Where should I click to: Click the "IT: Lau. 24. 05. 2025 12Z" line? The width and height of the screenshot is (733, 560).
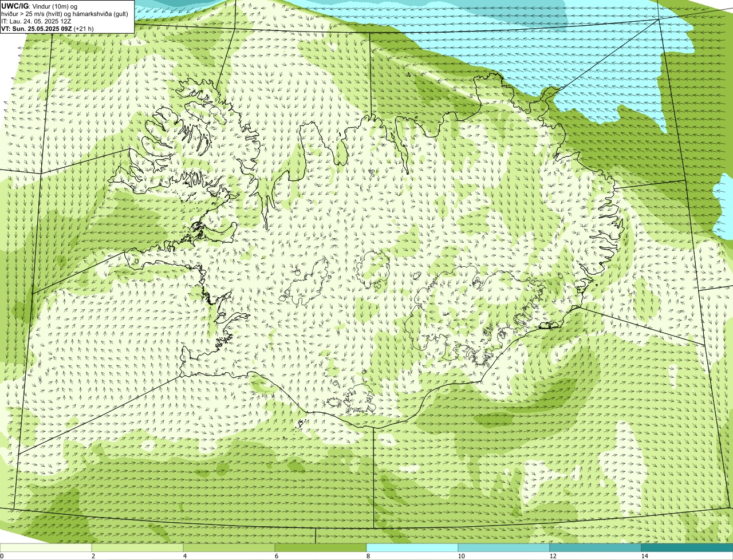pyautogui.click(x=36, y=21)
